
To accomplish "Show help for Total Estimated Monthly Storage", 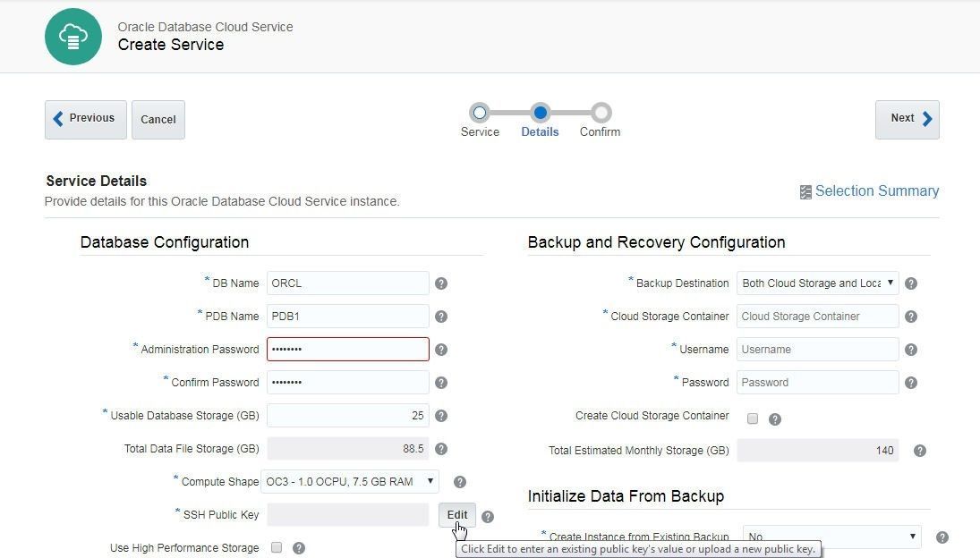I will pyautogui.click(x=920, y=451).
